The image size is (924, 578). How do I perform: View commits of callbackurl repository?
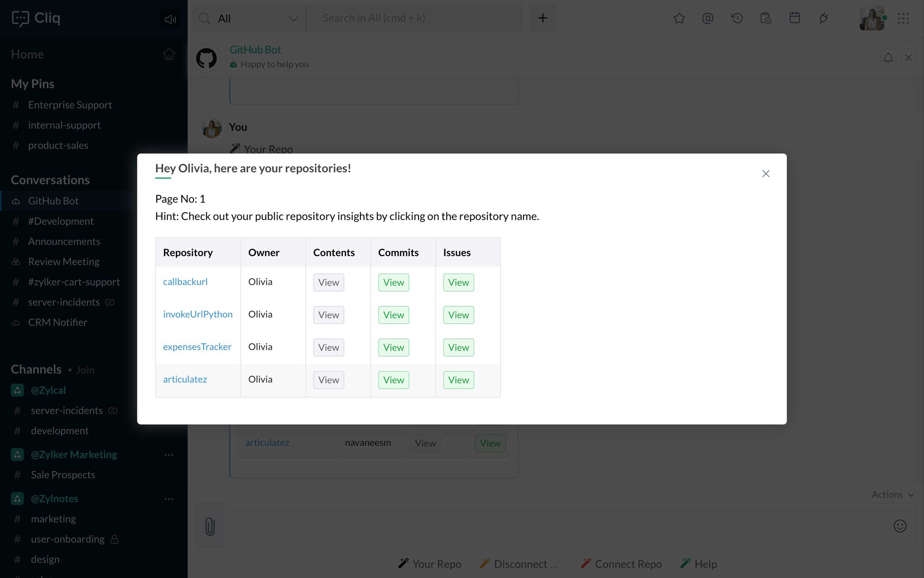394,282
